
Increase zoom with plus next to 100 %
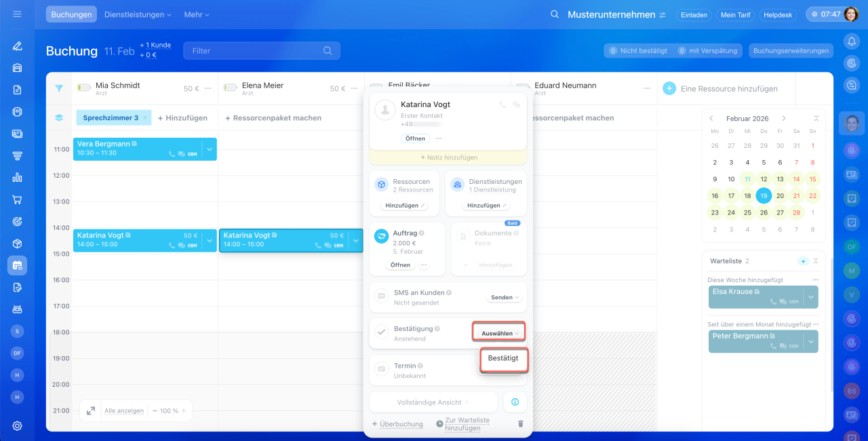[184, 410]
